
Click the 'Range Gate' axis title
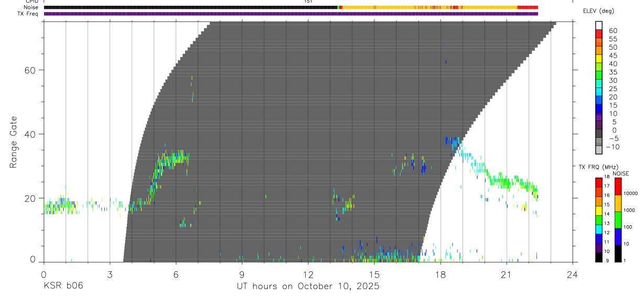tap(14, 142)
